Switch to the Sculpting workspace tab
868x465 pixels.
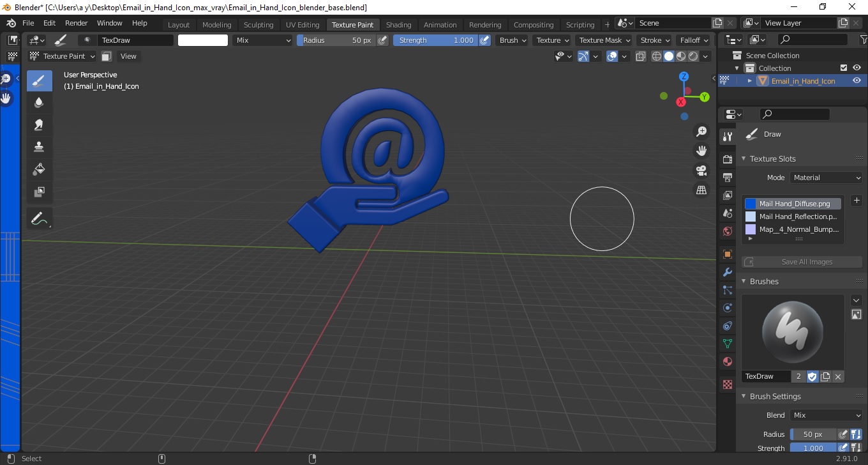[x=258, y=25]
